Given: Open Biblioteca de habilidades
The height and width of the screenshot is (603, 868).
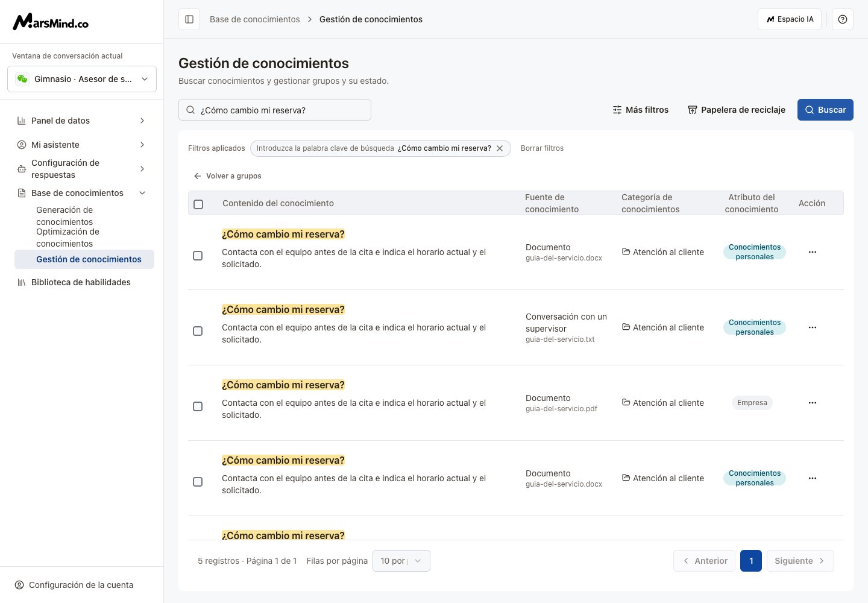Looking at the screenshot, I should point(81,282).
